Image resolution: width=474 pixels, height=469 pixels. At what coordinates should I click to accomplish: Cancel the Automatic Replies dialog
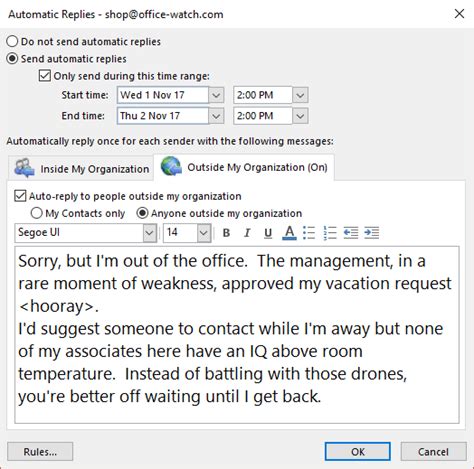pos(433,452)
